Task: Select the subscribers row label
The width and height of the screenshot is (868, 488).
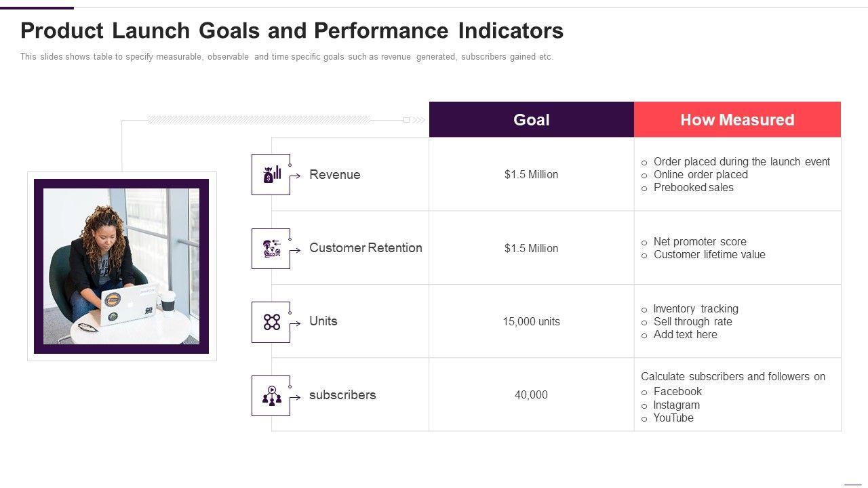Action: (342, 395)
